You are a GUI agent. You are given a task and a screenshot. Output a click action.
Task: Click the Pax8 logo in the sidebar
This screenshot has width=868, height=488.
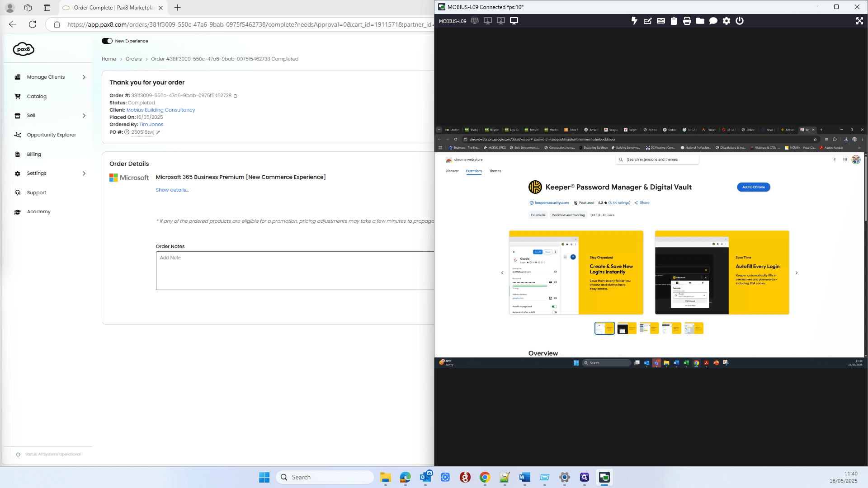point(24,49)
